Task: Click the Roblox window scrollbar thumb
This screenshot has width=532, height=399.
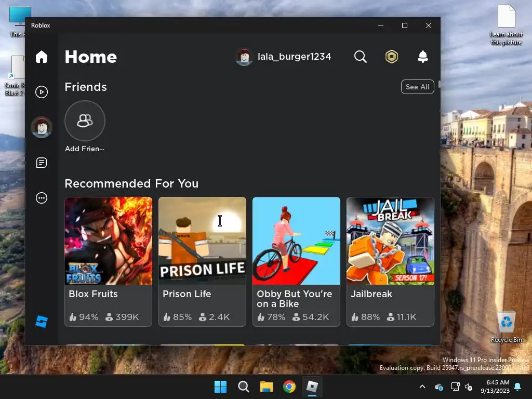Action: 439,84
